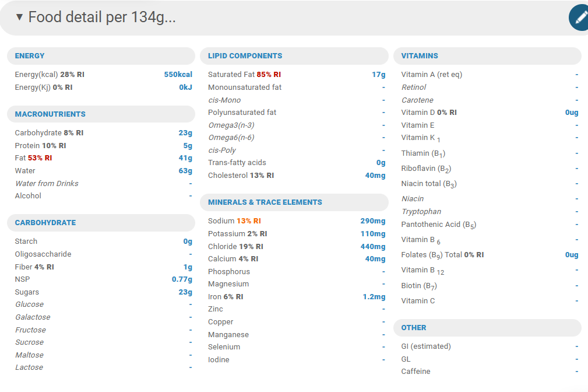Select the 41g fat value
The height and width of the screenshot is (392, 588).
[x=186, y=158]
